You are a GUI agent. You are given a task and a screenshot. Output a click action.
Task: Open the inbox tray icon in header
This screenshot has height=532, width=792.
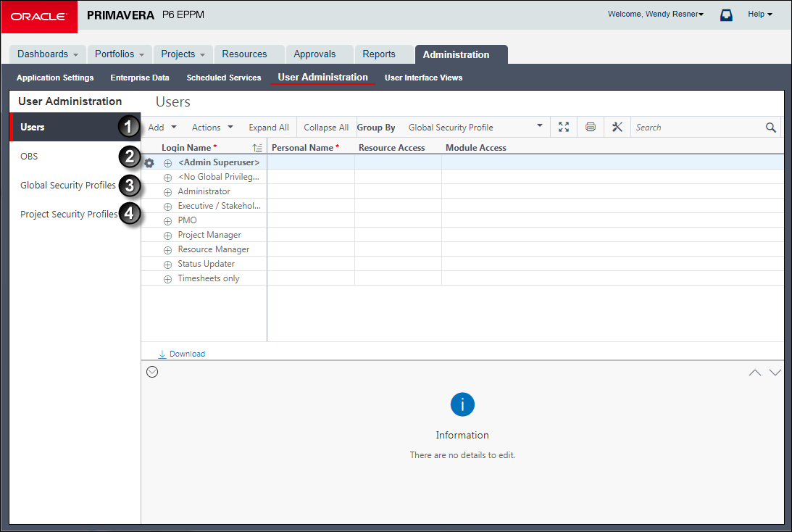[726, 15]
